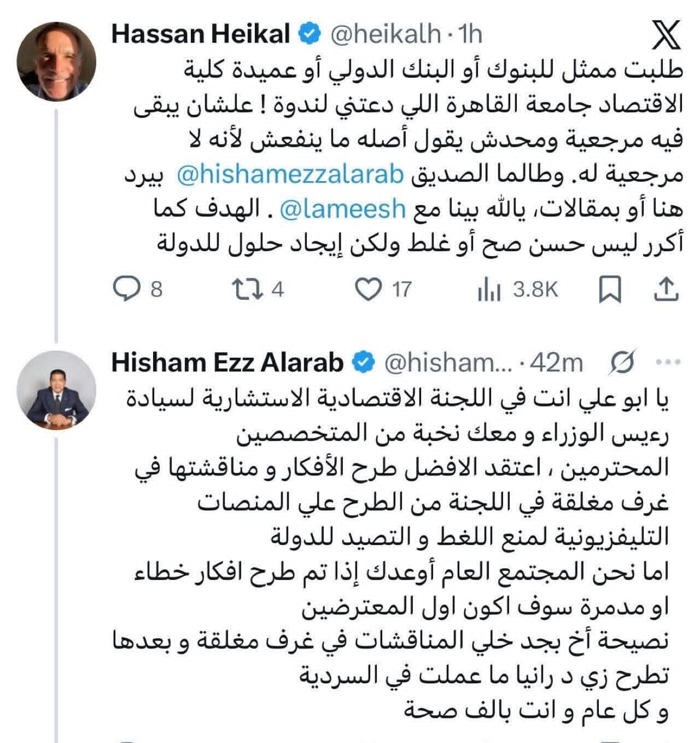Image resolution: width=700 pixels, height=743 pixels.
Task: Like Hassan Heikal's tweet with the heart
Action: click(x=367, y=289)
